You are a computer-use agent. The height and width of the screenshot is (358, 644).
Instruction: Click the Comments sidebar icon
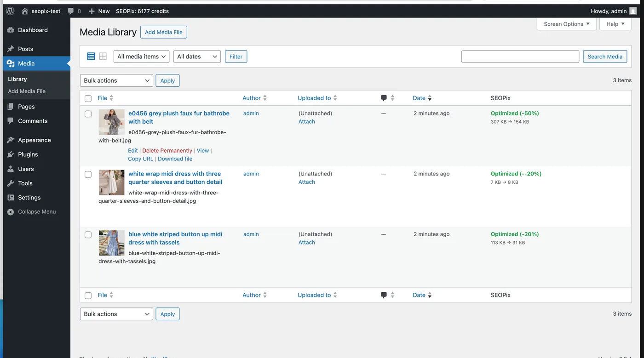coord(11,121)
